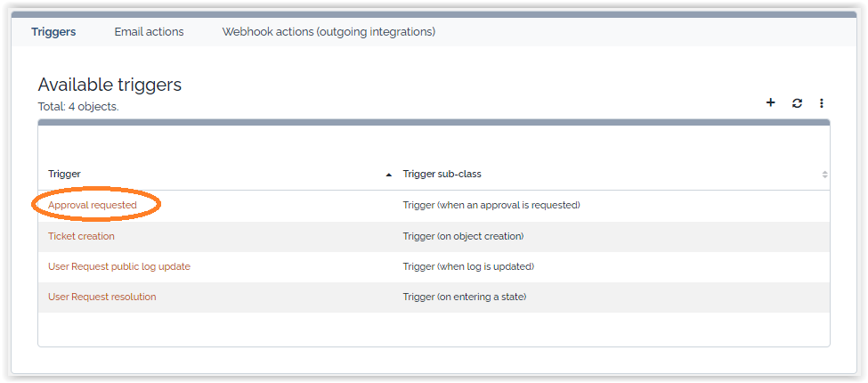Click the Trigger sub-class column header
868x383 pixels.
point(442,174)
